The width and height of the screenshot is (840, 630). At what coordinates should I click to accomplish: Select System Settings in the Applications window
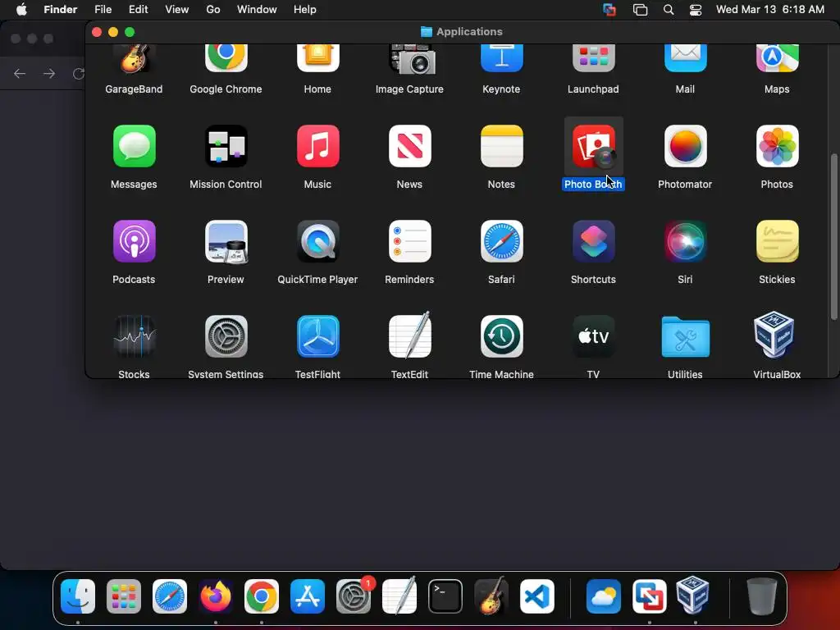pos(226,336)
